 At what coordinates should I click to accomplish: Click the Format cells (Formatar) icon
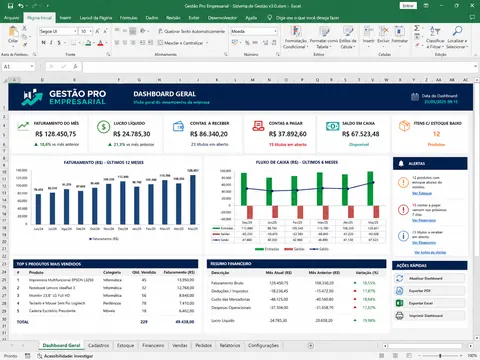(x=399, y=32)
